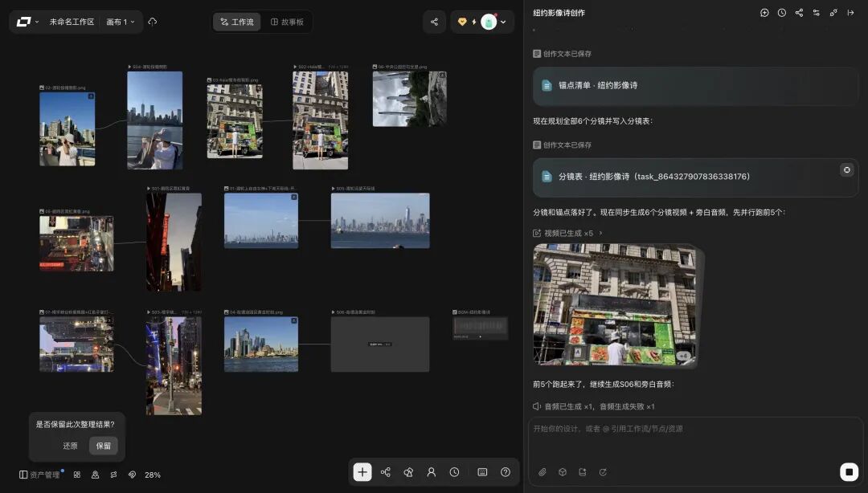Open chat settings sliders icon
Screen dimensions: 868x493
pos(816,13)
